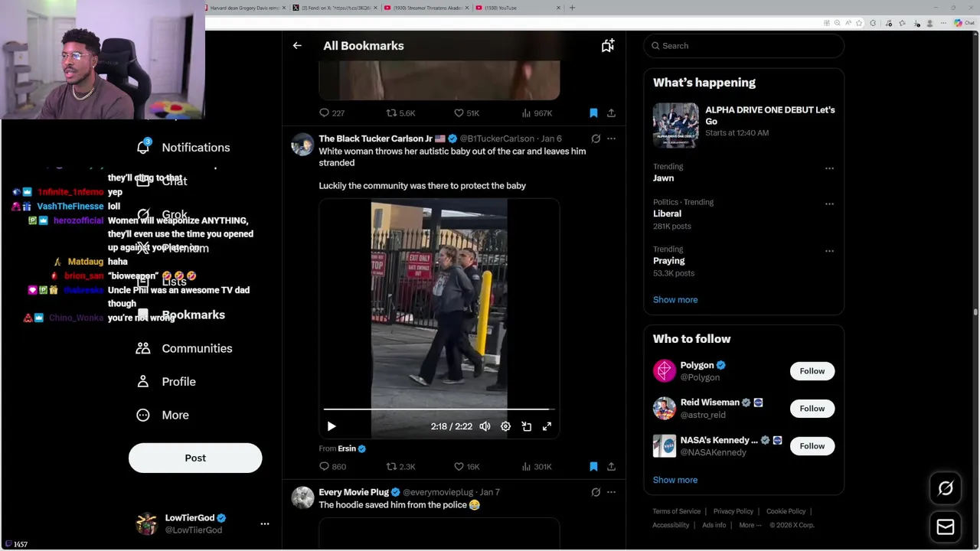
Task: Open Ads info footer link
Action: (x=714, y=525)
